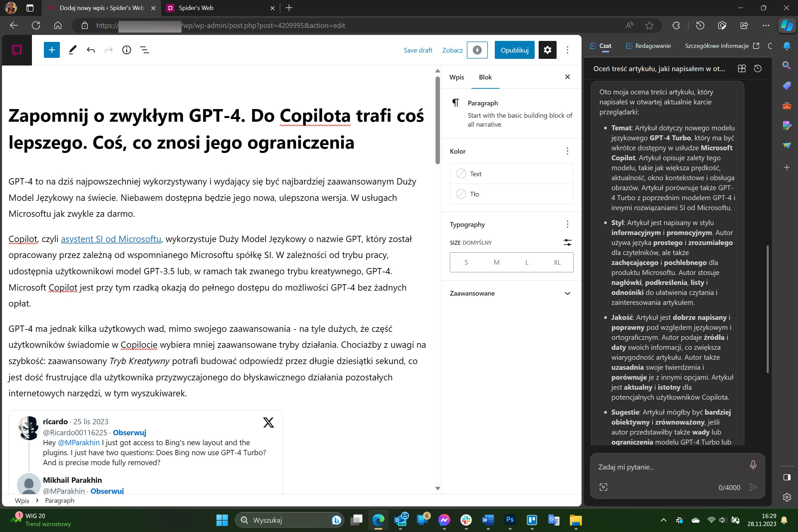Open Copilot chat in new window icon
This screenshot has height=532, width=798.
click(756, 46)
